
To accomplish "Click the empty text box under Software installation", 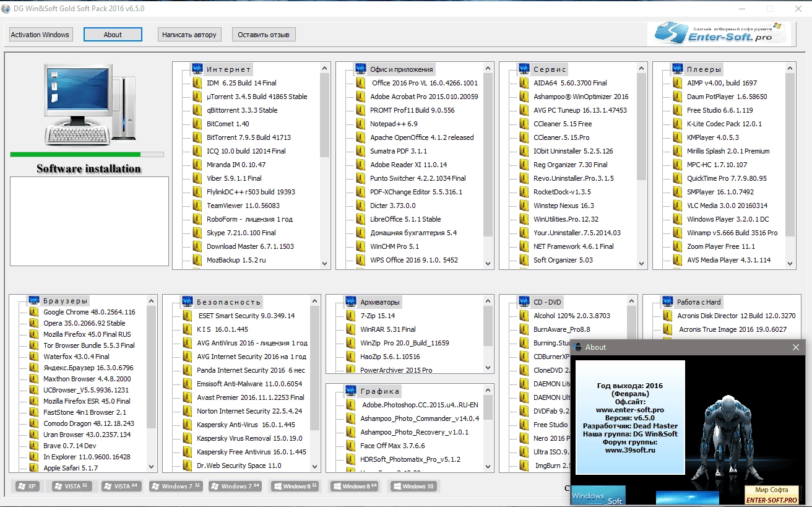I will [89, 221].
